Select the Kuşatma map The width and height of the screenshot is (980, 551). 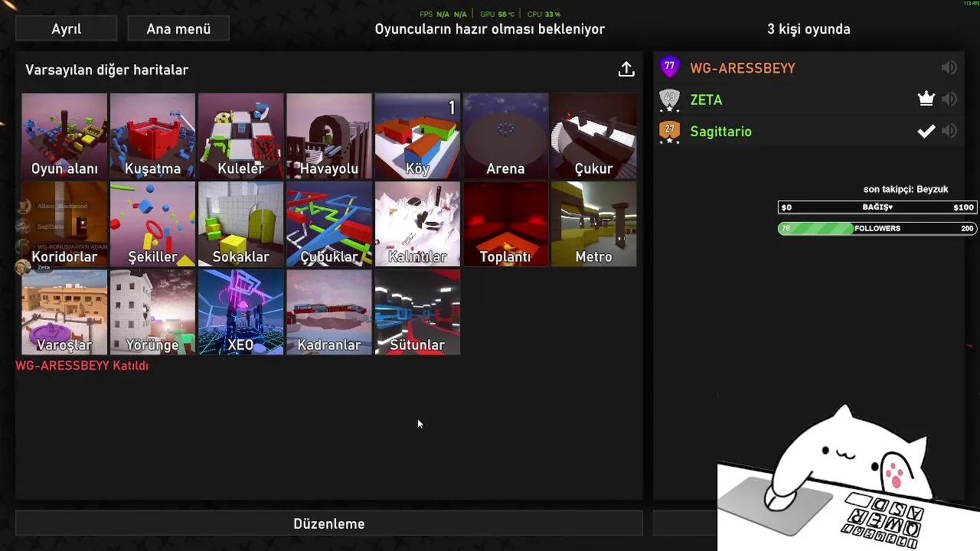point(152,136)
